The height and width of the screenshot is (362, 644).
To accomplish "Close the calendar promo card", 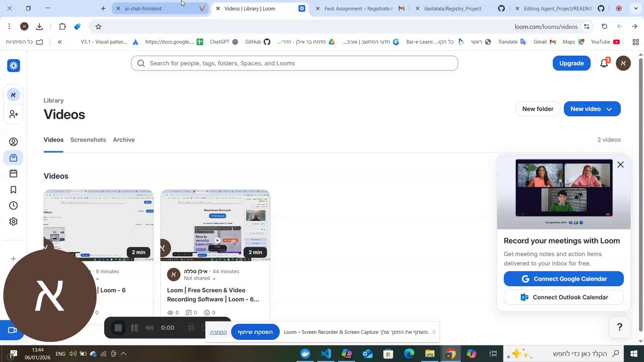I will pyautogui.click(x=620, y=164).
